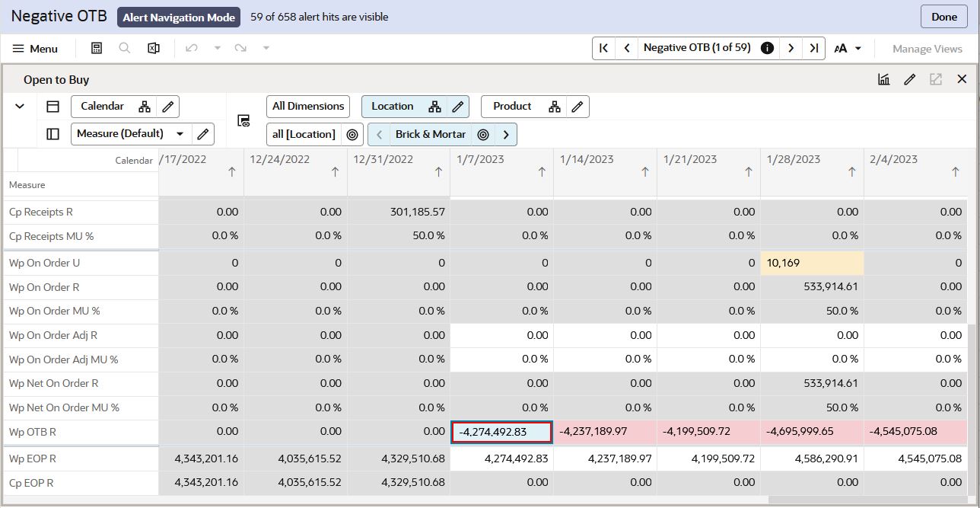Click the All Dimensions button

(x=308, y=107)
